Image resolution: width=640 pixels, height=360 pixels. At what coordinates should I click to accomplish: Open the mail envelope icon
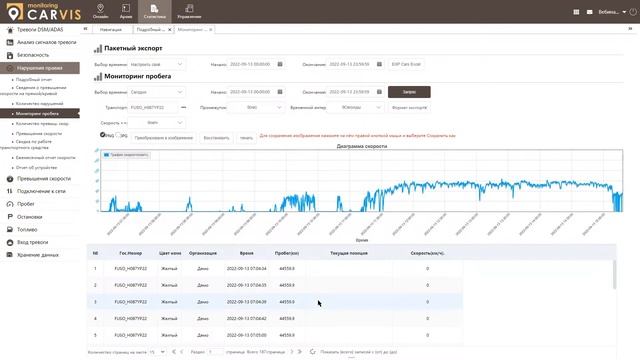click(589, 12)
